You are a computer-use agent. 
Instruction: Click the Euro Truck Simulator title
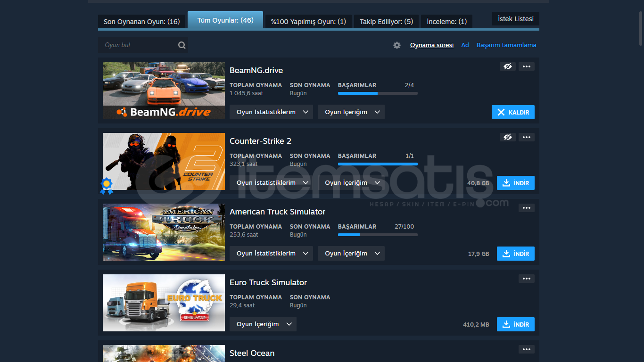coord(268,282)
